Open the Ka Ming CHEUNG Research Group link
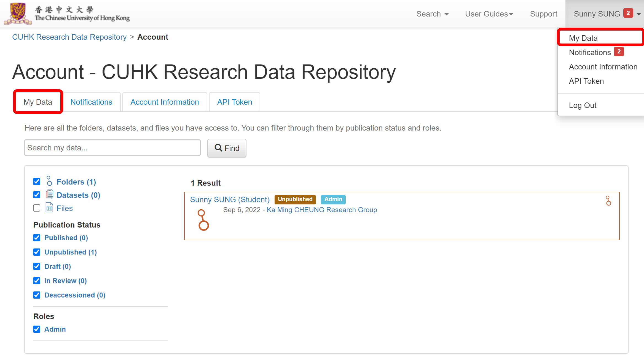644x357 pixels. pos(322,210)
